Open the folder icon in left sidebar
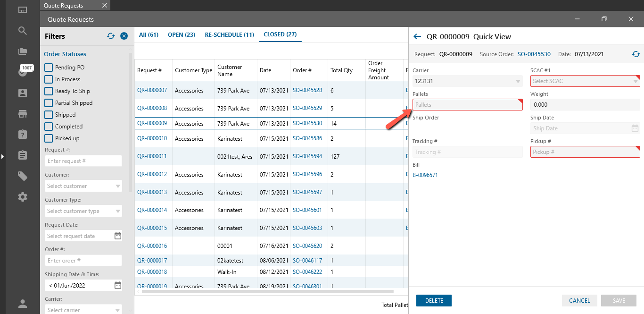The width and height of the screenshot is (644, 314). point(23,51)
